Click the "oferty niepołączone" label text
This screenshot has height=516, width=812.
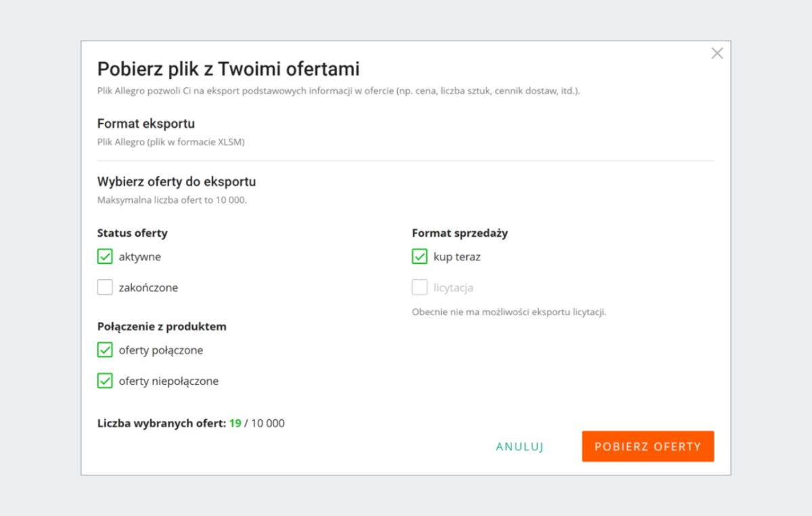[168, 381]
